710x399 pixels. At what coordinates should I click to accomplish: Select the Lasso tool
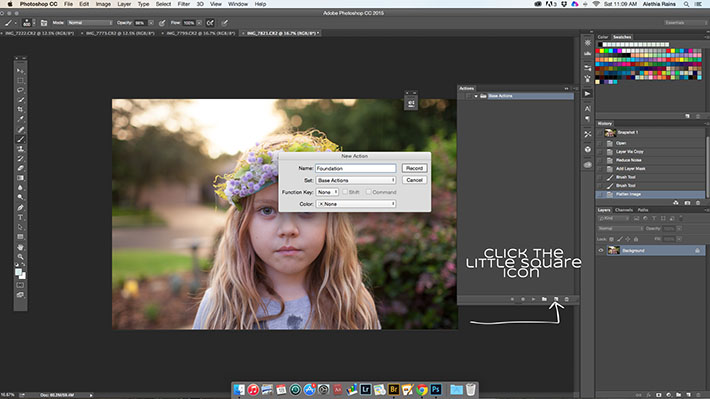pos(20,90)
